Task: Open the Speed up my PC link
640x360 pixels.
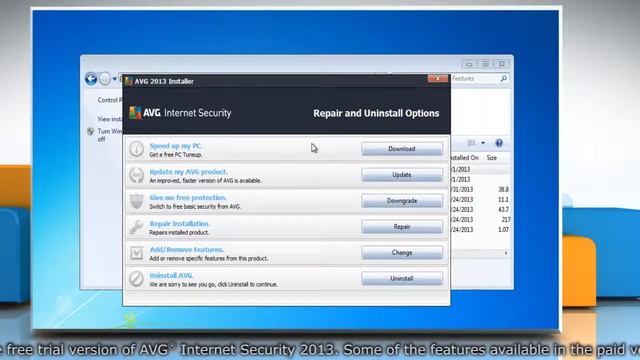Action: [x=176, y=146]
